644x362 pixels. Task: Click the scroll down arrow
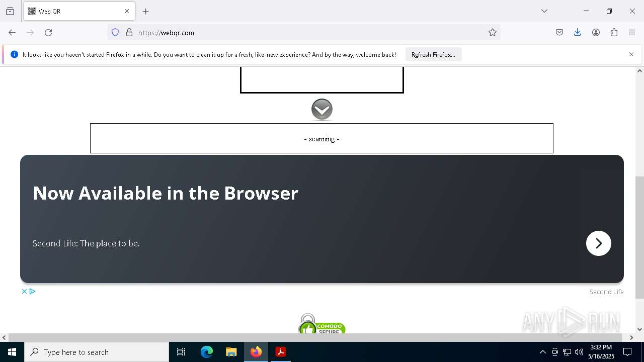point(639,329)
